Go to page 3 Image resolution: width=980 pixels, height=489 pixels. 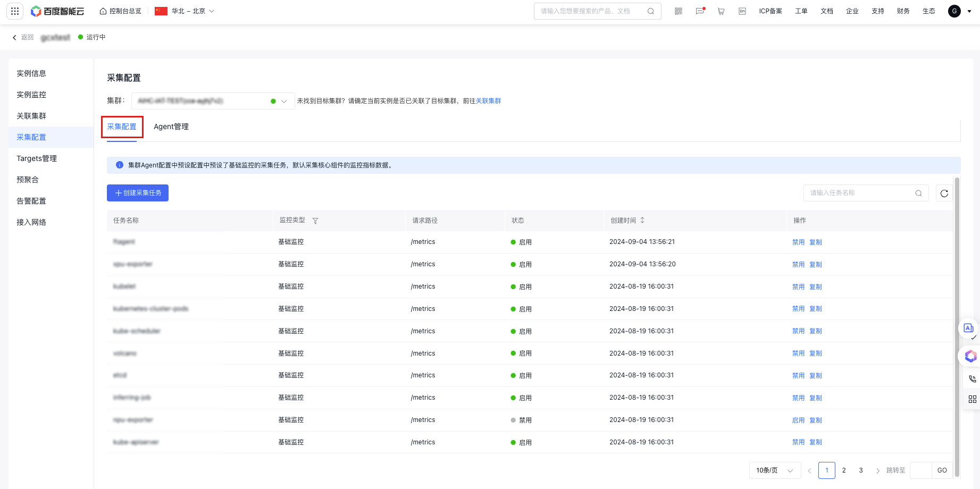[861, 470]
